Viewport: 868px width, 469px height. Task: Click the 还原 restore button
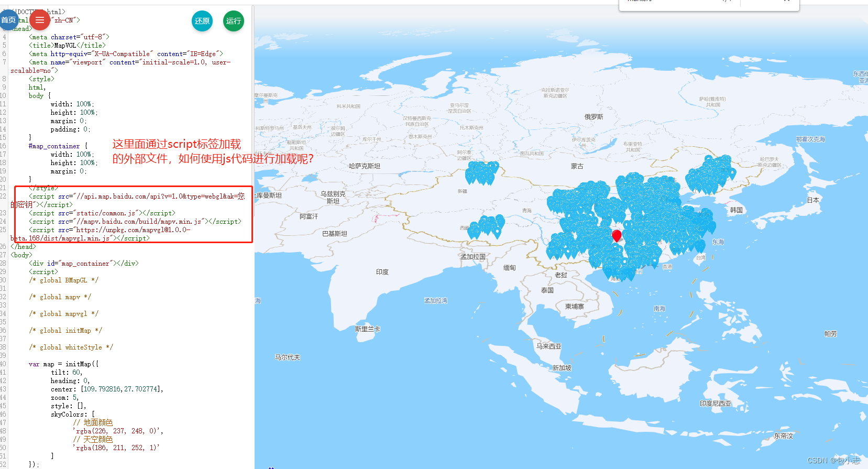[202, 21]
